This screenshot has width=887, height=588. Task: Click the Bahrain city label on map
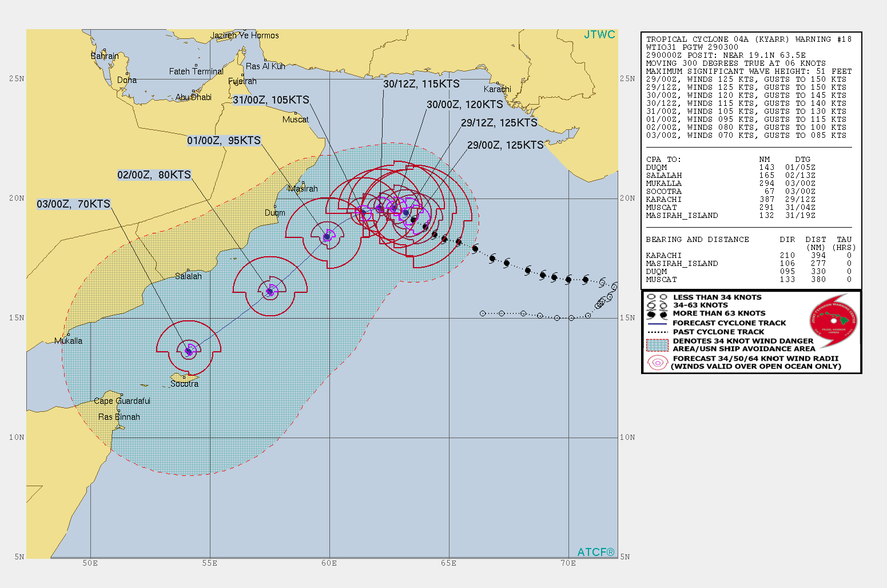[105, 56]
